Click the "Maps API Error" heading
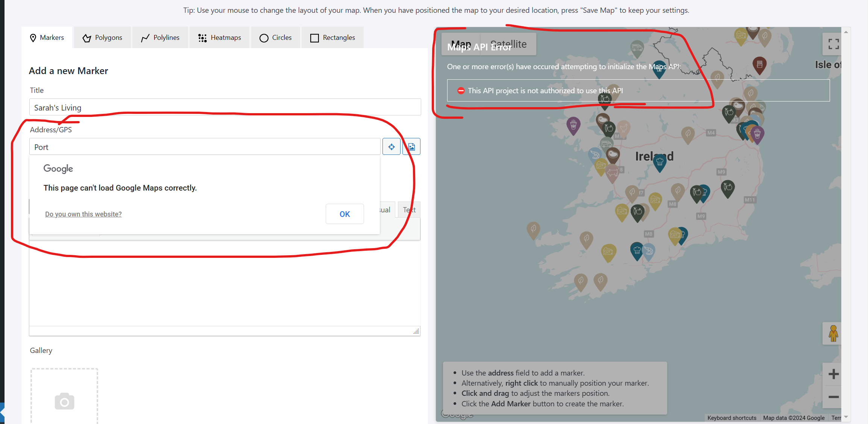The height and width of the screenshot is (424, 868). [480, 47]
